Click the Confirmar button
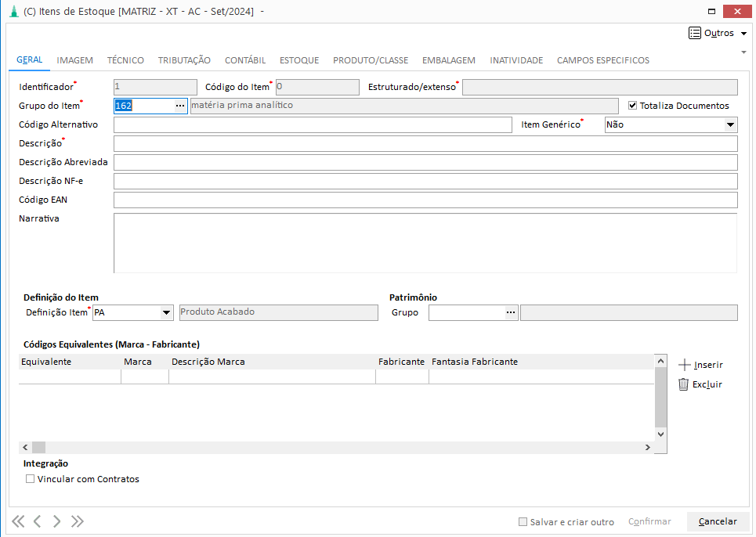 649,521
